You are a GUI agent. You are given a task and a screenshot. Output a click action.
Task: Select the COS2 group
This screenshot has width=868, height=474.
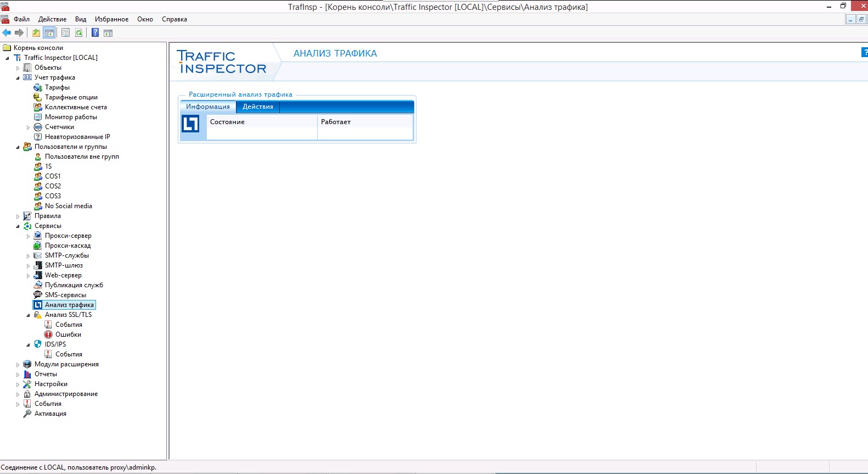click(x=53, y=186)
